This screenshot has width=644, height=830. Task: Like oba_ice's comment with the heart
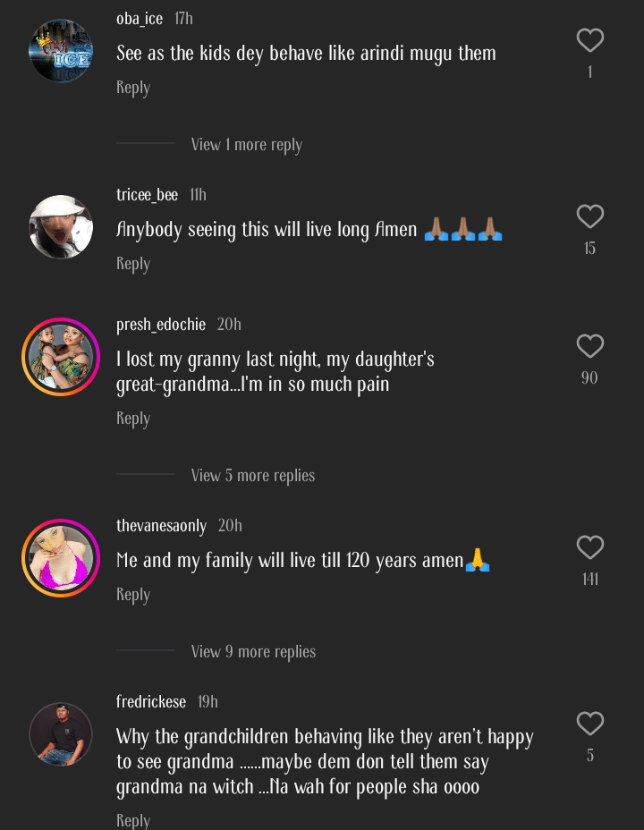click(589, 40)
